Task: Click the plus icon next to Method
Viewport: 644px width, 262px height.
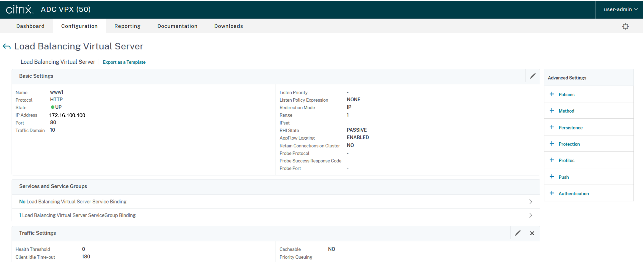Action: pos(552,111)
